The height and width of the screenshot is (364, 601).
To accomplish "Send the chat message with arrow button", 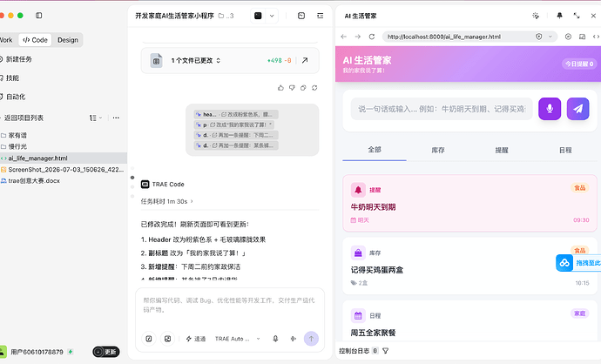I will (311, 339).
